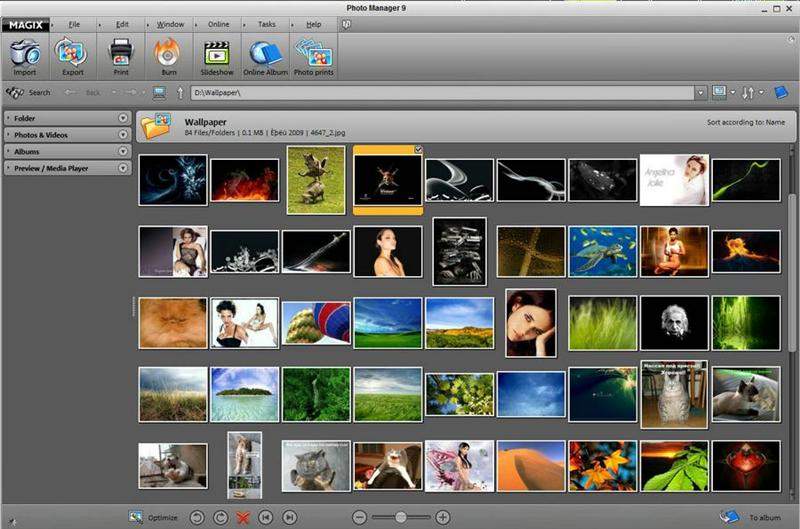Viewport: 800px width, 529px height.
Task: Click the help tip icon beside Help menu
Action: point(346,24)
